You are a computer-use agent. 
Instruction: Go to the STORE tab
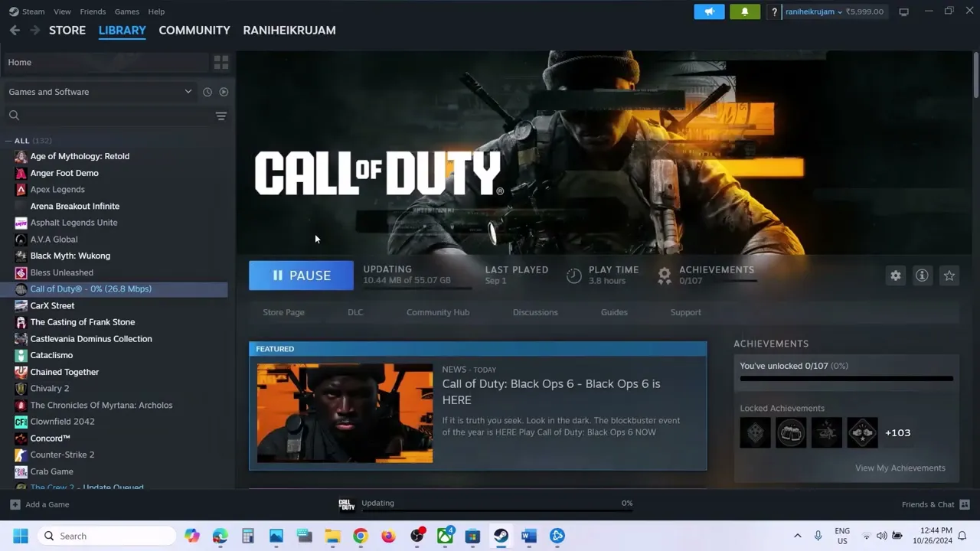[67, 30]
